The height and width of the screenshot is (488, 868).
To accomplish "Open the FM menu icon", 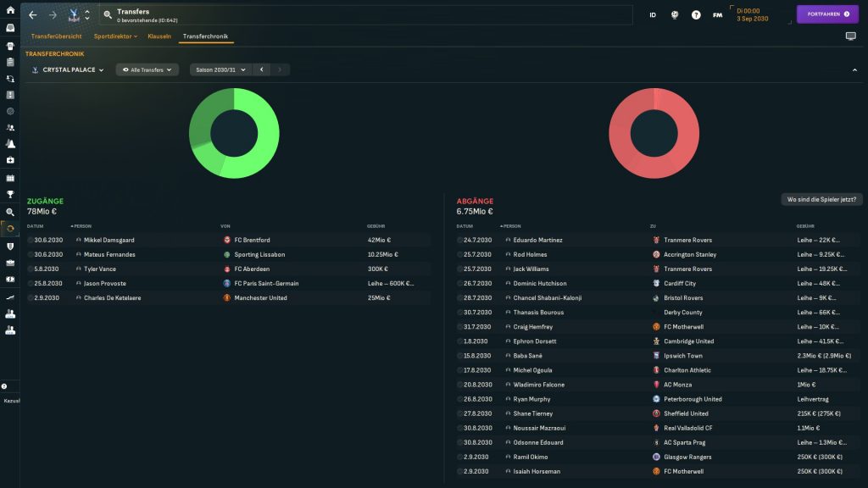I will point(718,14).
